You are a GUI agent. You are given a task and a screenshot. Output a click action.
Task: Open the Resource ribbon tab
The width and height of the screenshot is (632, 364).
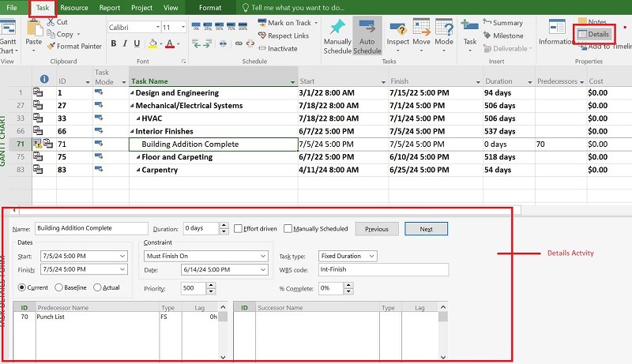(74, 8)
